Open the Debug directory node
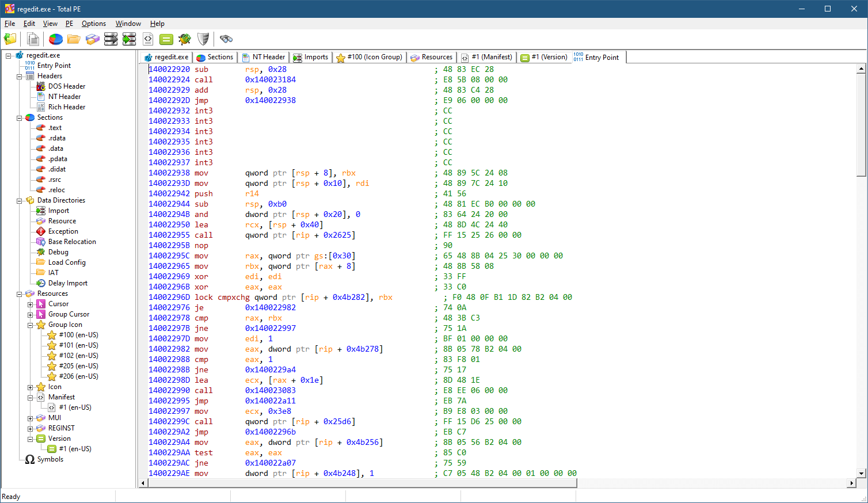868x503 pixels. click(x=58, y=252)
